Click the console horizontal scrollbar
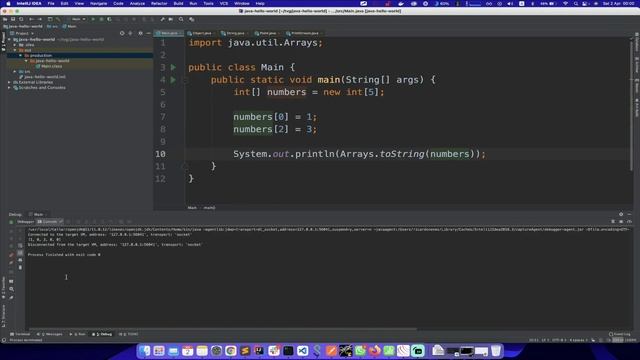This screenshot has height=360, width=640. (x=222, y=329)
